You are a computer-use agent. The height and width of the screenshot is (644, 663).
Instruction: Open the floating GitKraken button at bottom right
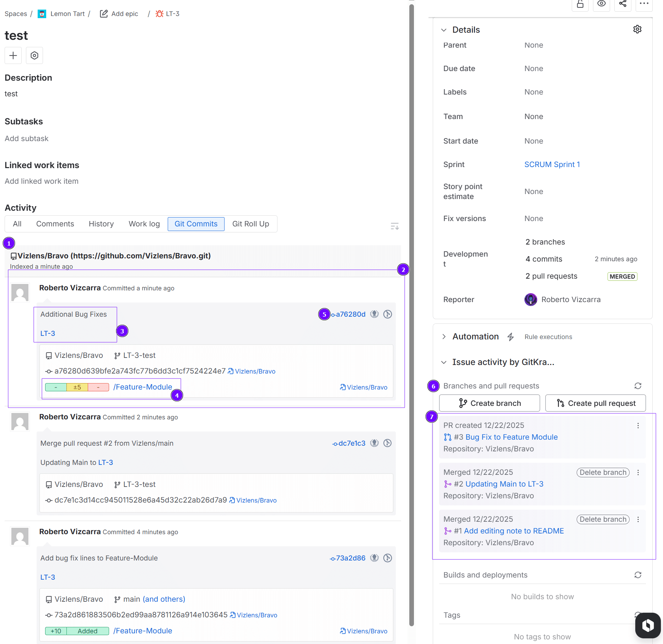[647, 626]
